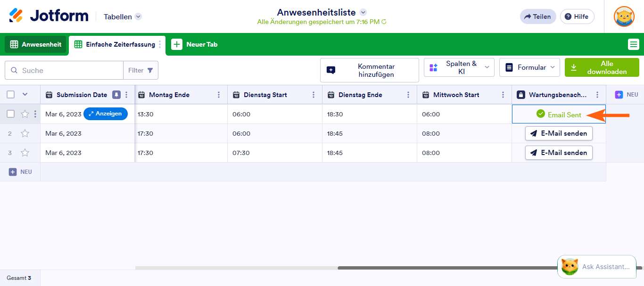Open Einfache Zeiterfassung tab options dots
The width and height of the screenshot is (644, 286).
[x=160, y=44]
